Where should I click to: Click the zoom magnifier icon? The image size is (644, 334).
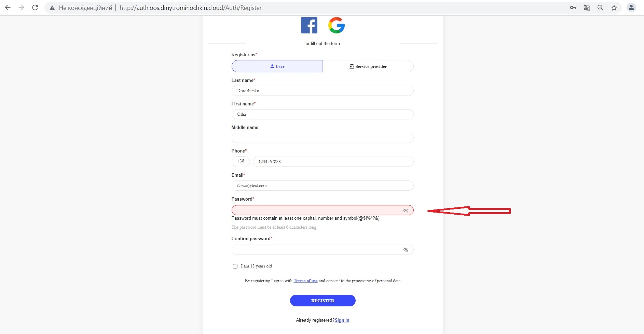point(601,8)
